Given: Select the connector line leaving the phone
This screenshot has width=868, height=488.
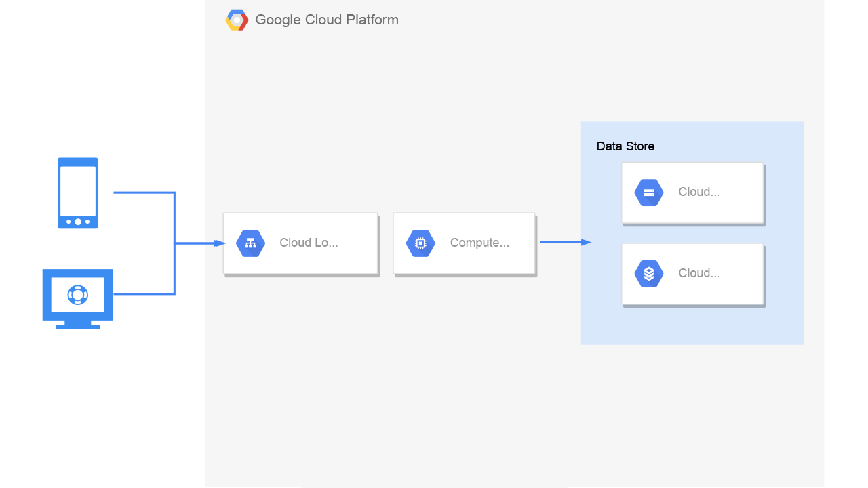Looking at the screenshot, I should [144, 218].
